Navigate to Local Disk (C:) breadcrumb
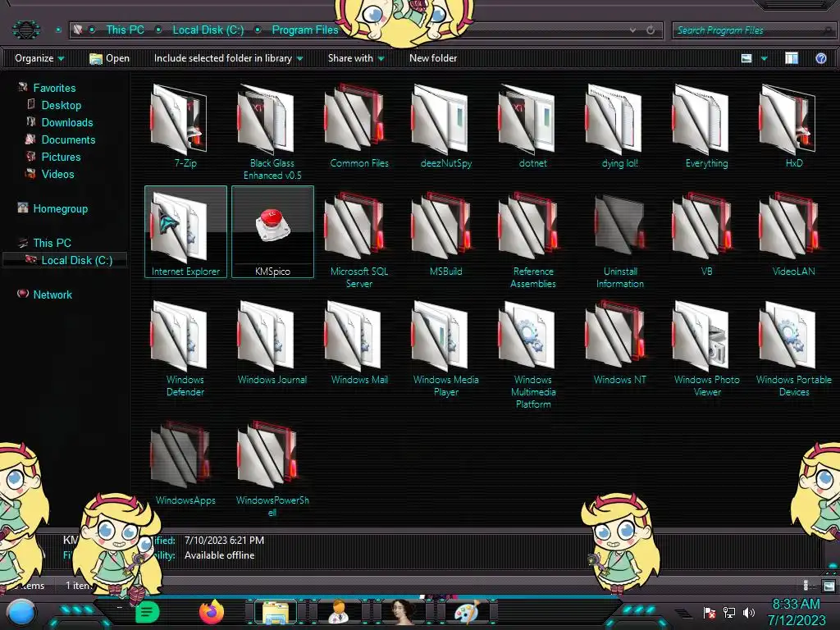The height and width of the screenshot is (630, 840). pos(208,30)
